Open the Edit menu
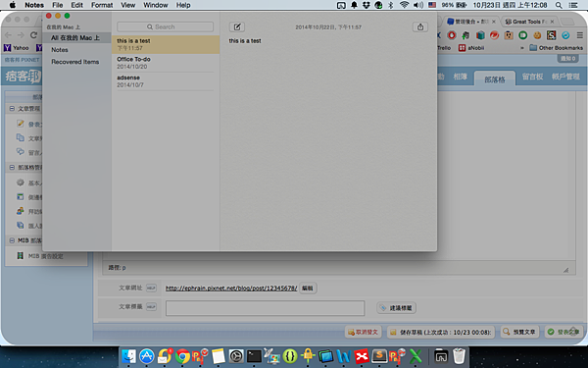The image size is (588, 368). click(76, 5)
